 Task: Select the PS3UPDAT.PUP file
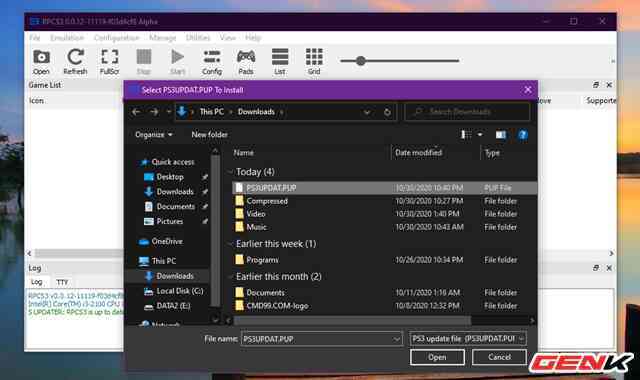pyautogui.click(x=384, y=188)
